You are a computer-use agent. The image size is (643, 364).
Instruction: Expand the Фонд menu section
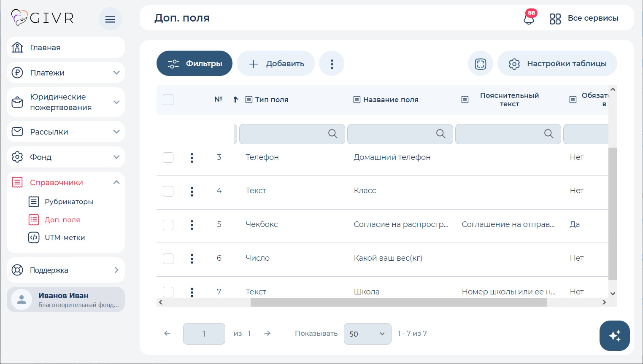(66, 157)
